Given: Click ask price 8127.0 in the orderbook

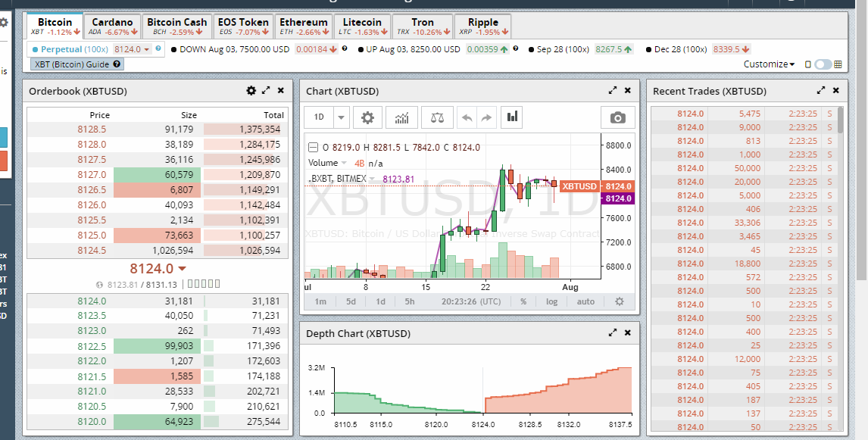Looking at the screenshot, I should click(x=92, y=175).
